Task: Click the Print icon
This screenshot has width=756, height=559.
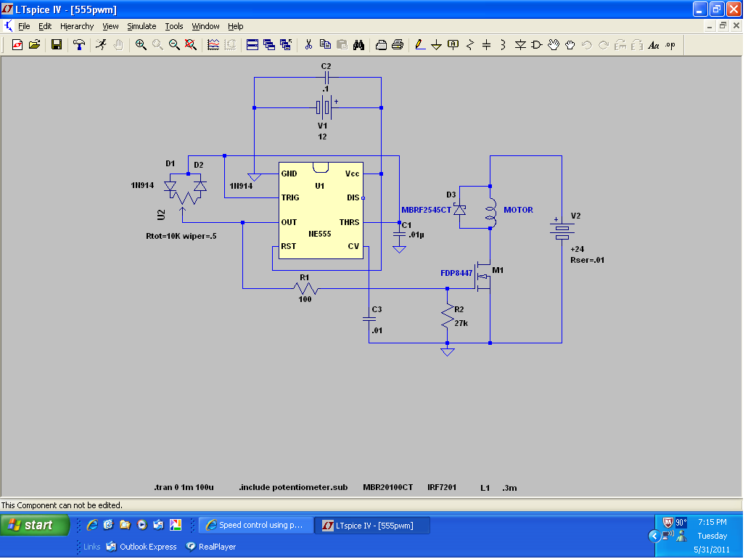Action: point(398,45)
